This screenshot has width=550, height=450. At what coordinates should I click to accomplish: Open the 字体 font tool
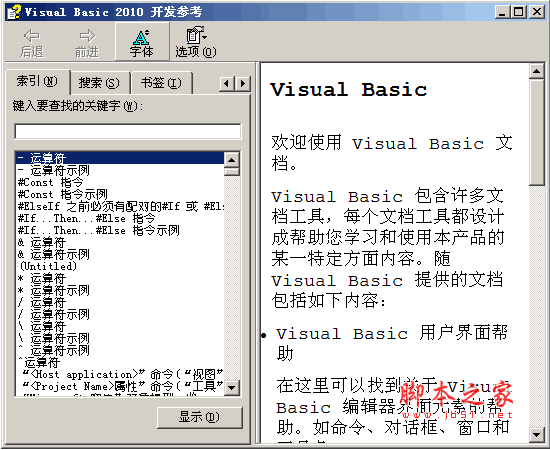142,42
